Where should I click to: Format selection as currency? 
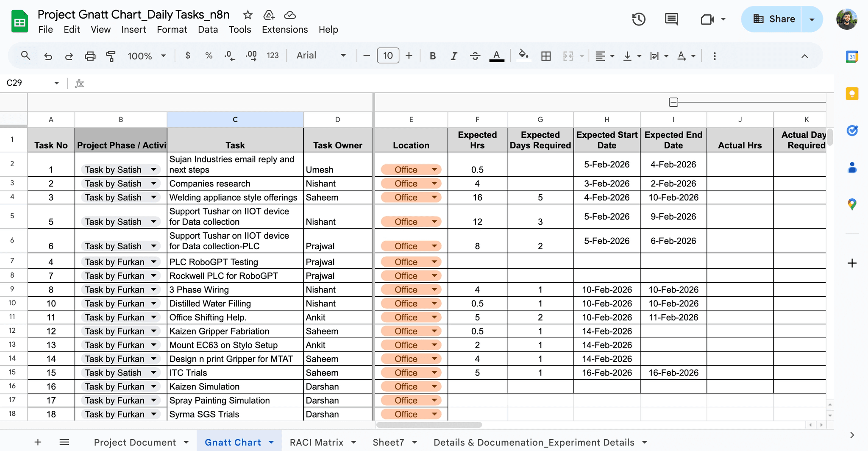[x=188, y=56]
